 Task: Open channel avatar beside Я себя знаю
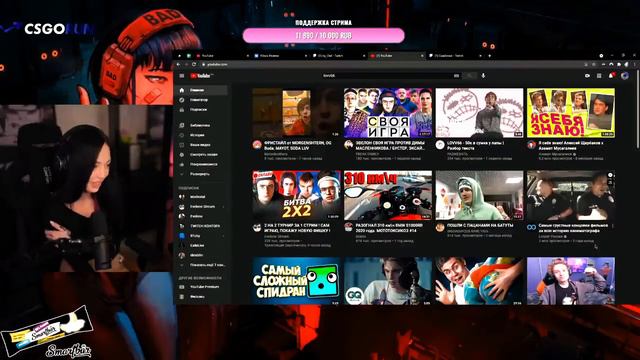coord(531,145)
